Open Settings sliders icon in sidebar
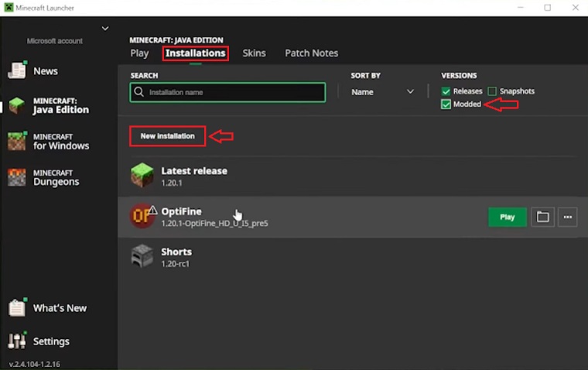The height and width of the screenshot is (370, 588). coord(17,341)
